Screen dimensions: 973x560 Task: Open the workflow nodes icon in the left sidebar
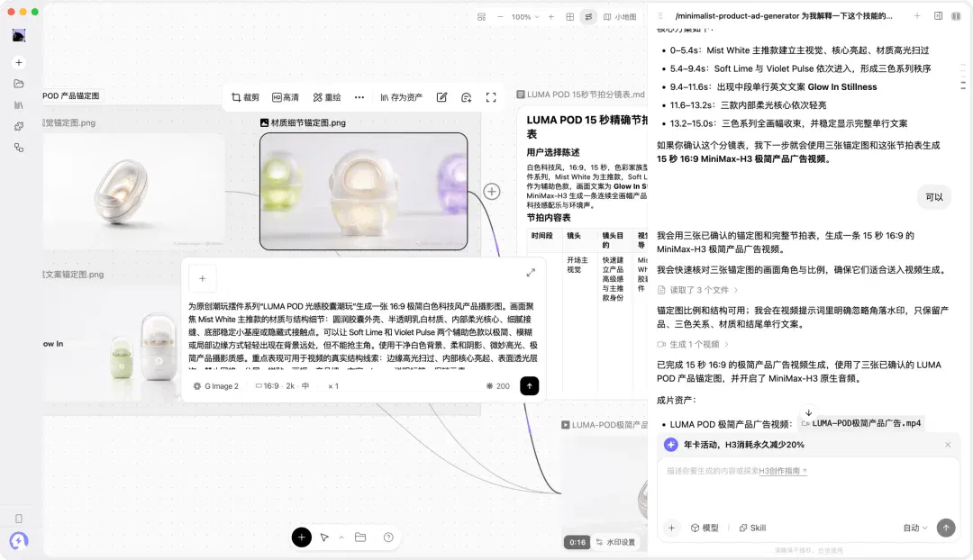[19, 148]
